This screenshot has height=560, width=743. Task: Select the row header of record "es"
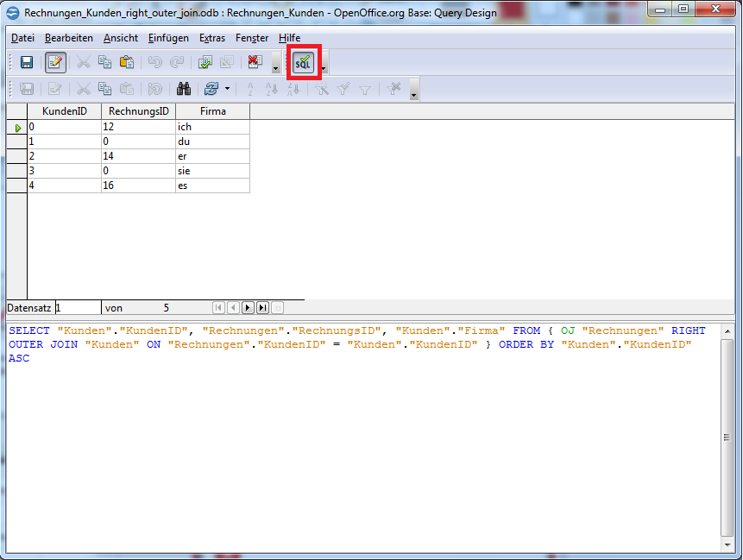click(x=16, y=186)
